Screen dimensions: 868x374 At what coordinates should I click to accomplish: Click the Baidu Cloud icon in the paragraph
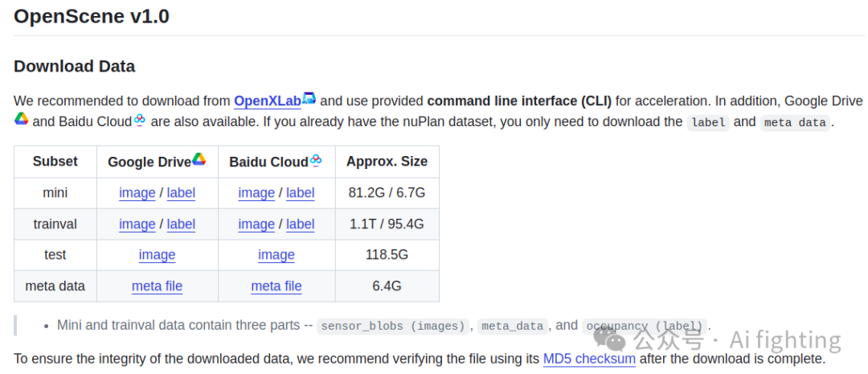point(140,120)
